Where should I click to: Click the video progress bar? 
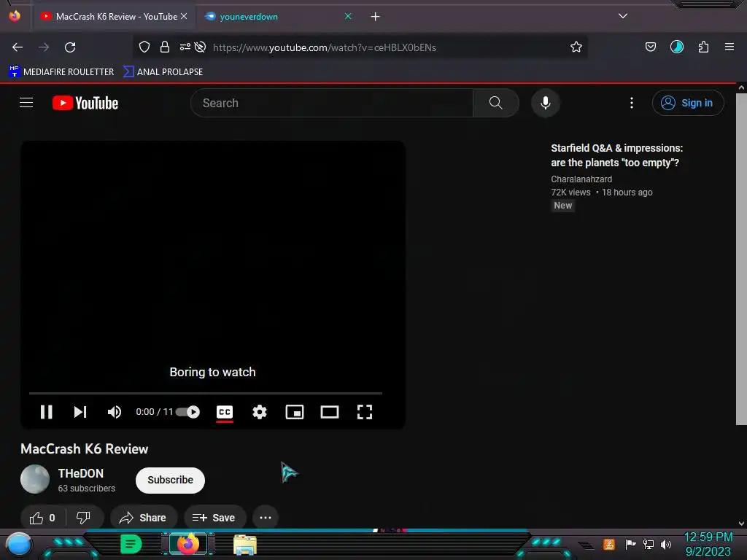[x=205, y=393]
